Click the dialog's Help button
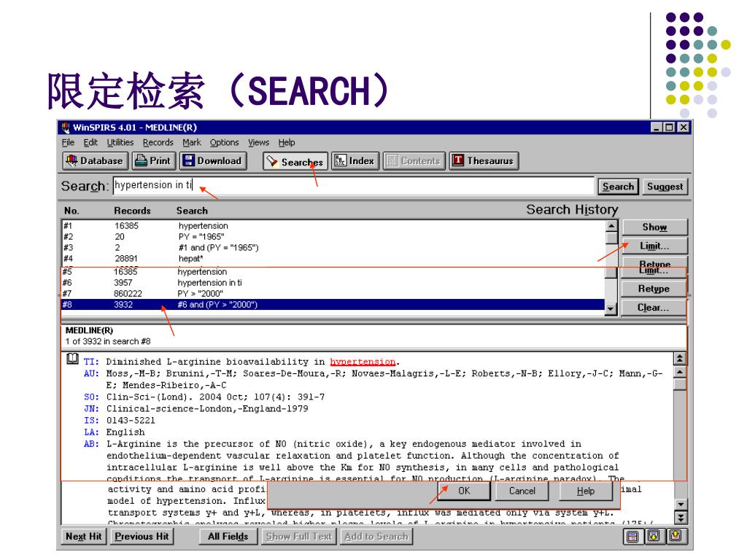The height and width of the screenshot is (560, 747). (x=586, y=491)
